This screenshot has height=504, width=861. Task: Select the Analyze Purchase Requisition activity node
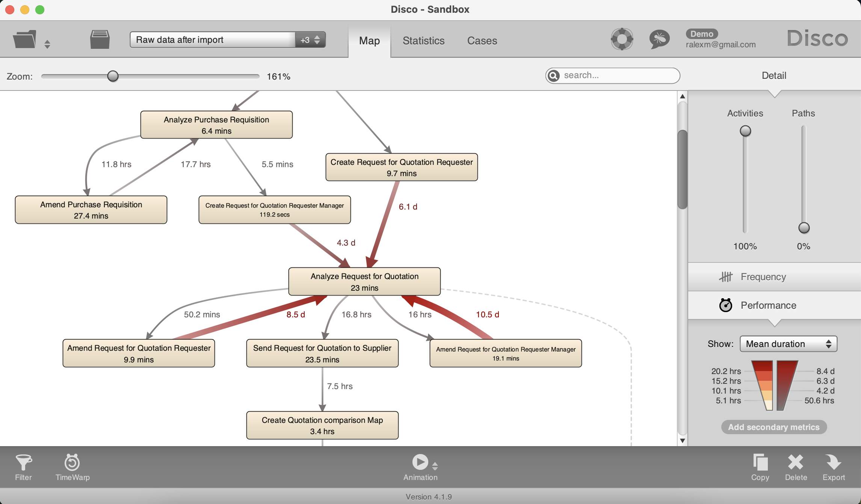[x=216, y=125]
